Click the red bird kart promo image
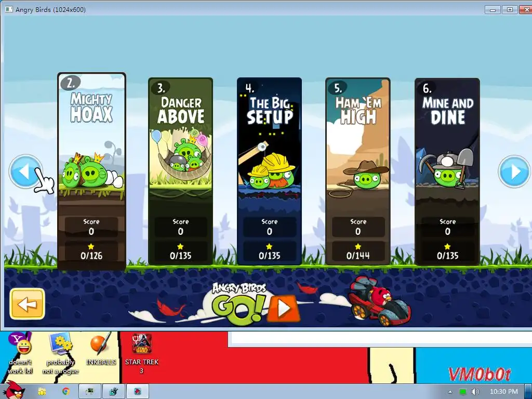532x399 pixels. coord(380,302)
